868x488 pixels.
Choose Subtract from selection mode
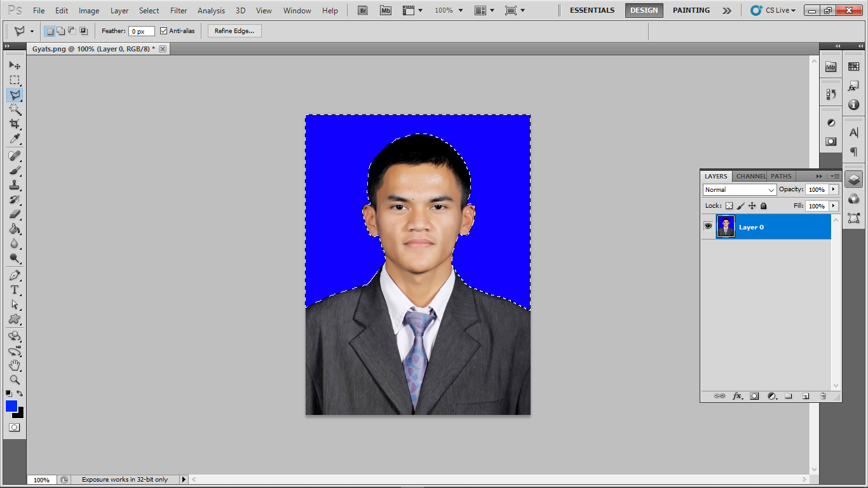(72, 30)
